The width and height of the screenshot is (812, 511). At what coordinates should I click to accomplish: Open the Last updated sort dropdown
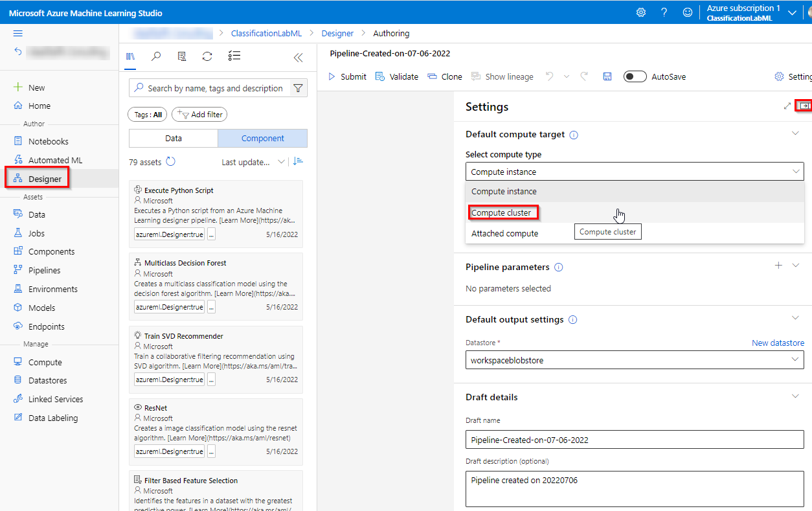click(x=253, y=162)
